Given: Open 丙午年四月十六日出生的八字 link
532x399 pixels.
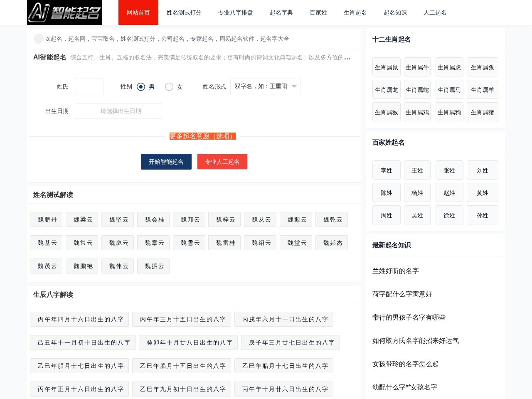Looking at the screenshot, I should coord(79,319).
